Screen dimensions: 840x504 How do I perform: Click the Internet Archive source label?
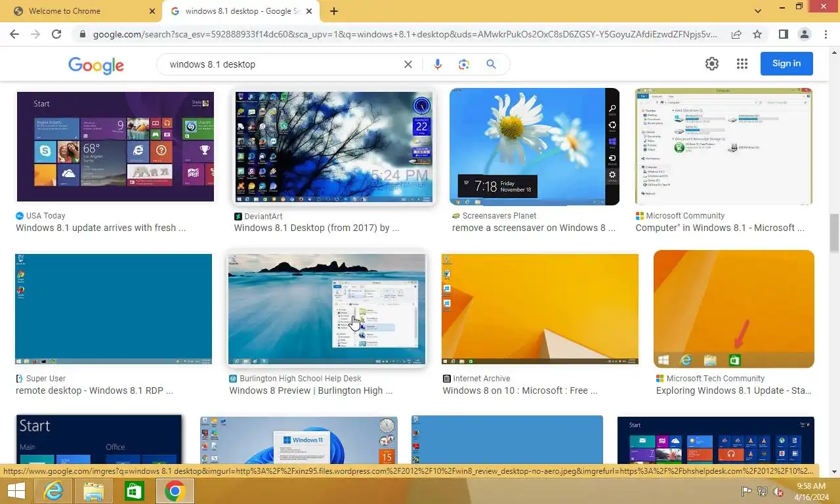point(482,378)
